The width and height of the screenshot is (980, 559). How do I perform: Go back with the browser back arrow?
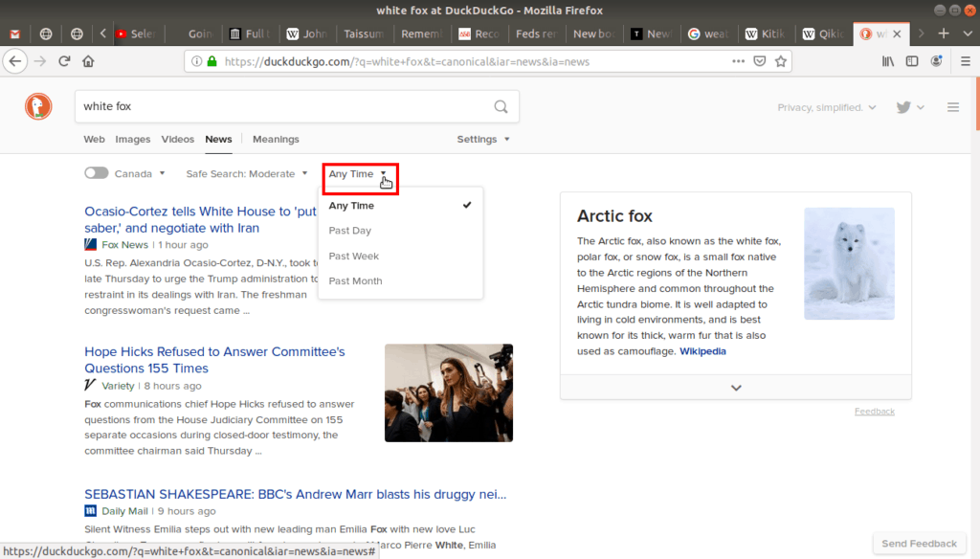(15, 61)
